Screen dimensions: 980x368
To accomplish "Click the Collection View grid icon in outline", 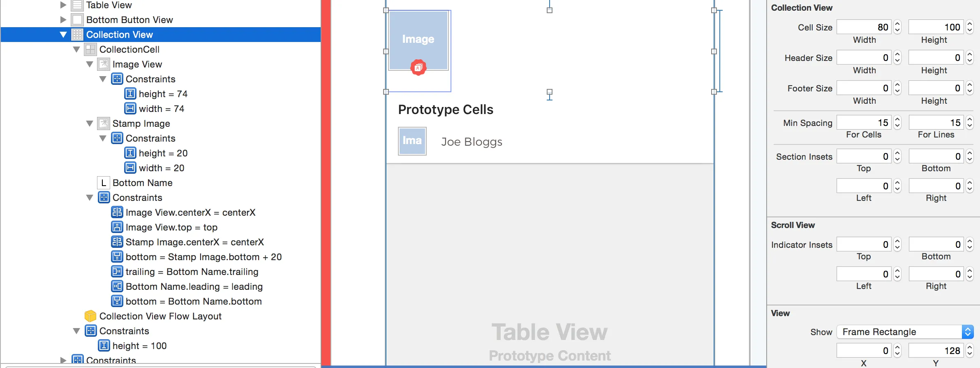I will (77, 35).
